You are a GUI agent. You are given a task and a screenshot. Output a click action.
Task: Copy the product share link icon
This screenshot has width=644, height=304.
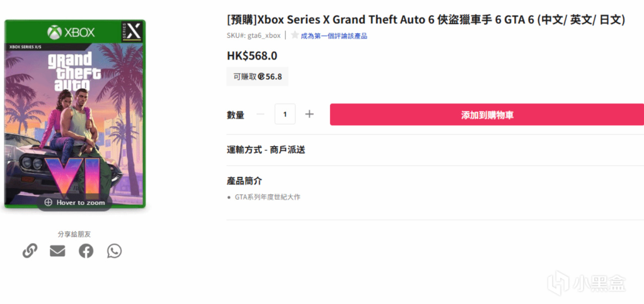[30, 250]
